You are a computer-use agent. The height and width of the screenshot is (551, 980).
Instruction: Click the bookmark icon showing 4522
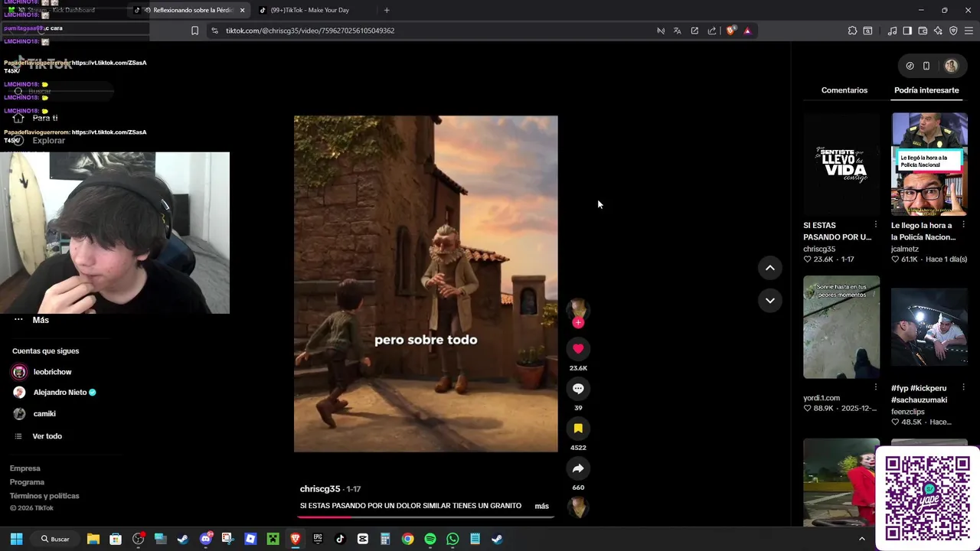[578, 429]
